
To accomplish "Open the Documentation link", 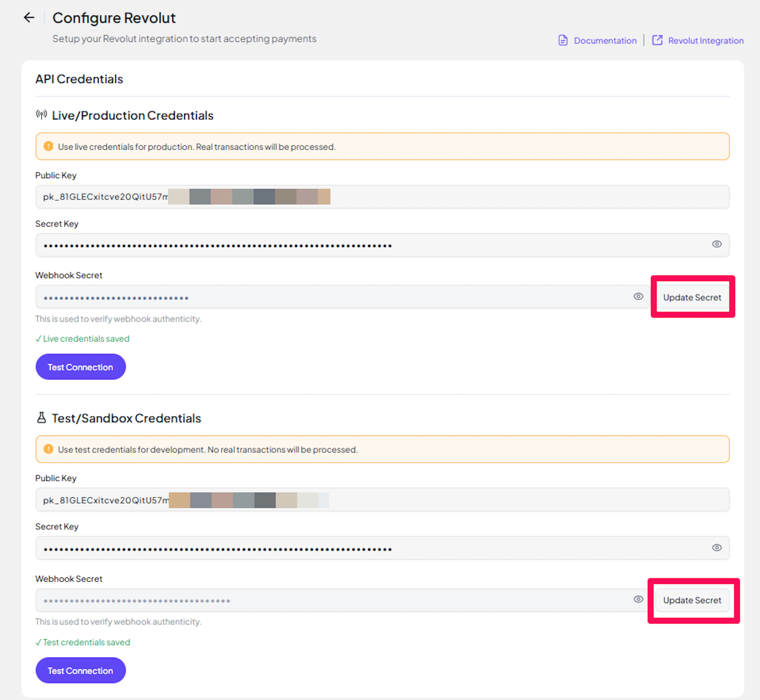I will (x=605, y=41).
